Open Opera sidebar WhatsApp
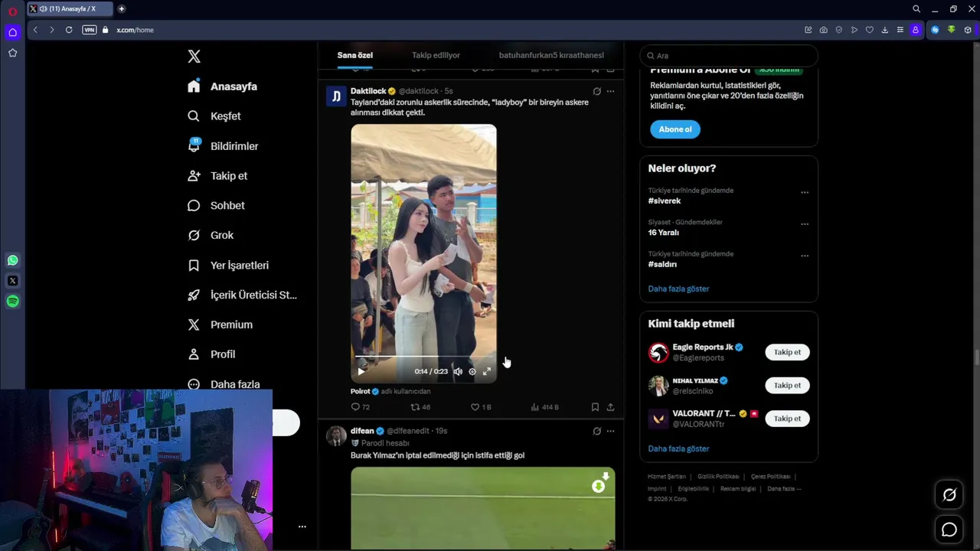Image resolution: width=980 pixels, height=551 pixels. (12, 260)
